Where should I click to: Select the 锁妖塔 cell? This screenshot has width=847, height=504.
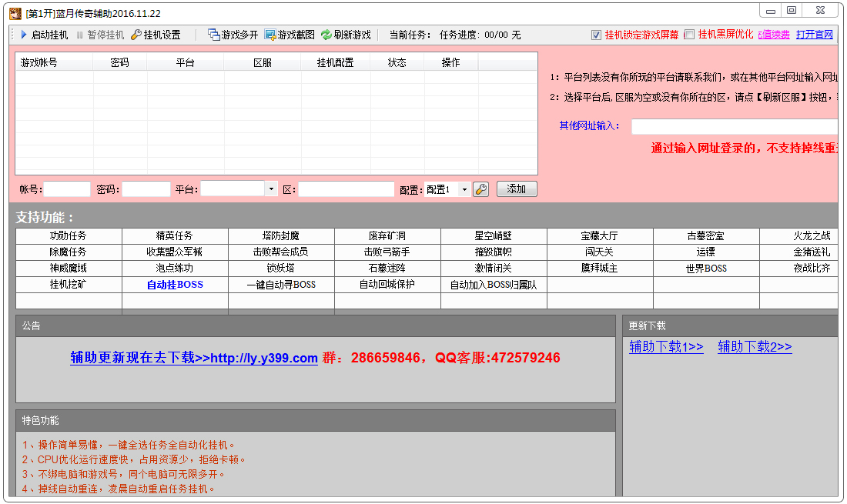[281, 269]
